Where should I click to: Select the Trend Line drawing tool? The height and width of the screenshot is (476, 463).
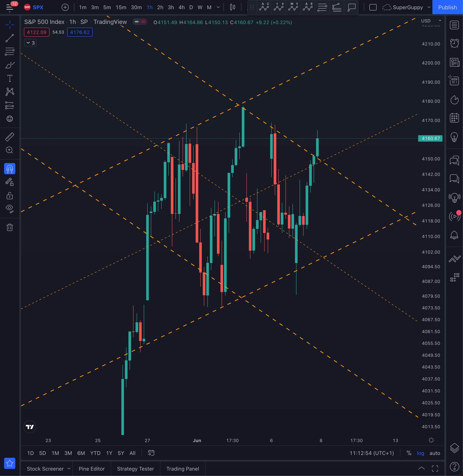pyautogui.click(x=10, y=38)
